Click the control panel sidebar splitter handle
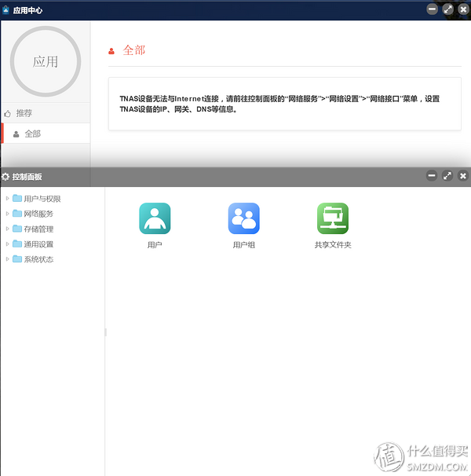This screenshot has width=471, height=476. tap(106, 331)
